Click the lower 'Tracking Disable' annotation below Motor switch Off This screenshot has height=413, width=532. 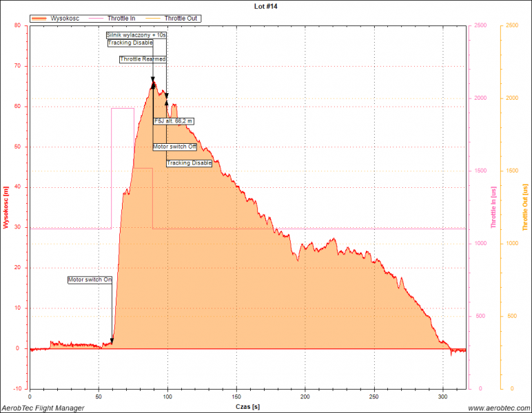[190, 163]
